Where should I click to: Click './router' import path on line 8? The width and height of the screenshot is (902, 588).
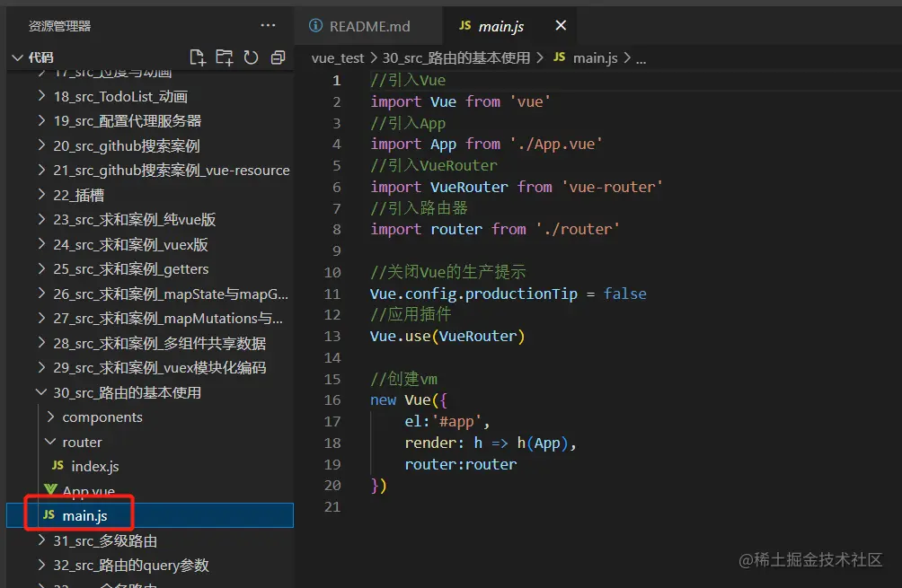coord(578,229)
